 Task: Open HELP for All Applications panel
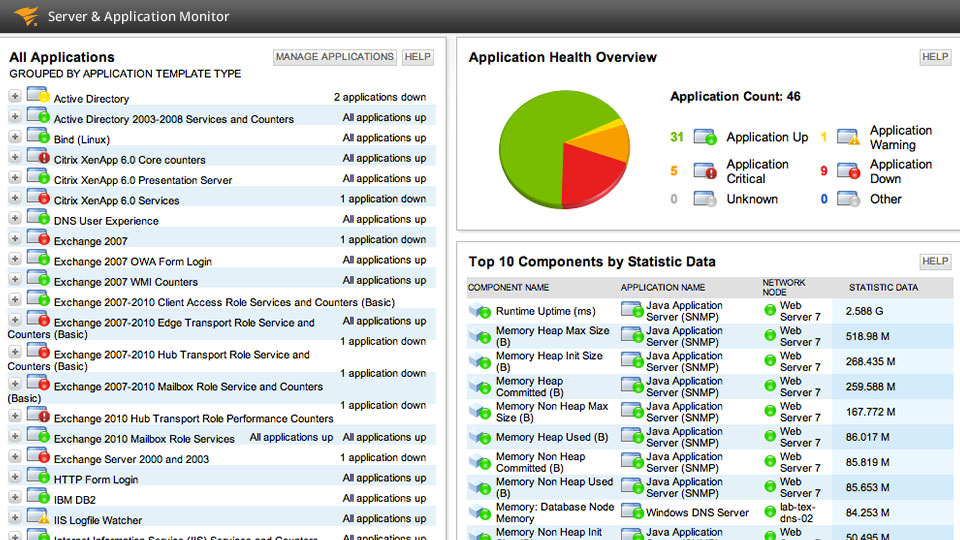tap(418, 57)
